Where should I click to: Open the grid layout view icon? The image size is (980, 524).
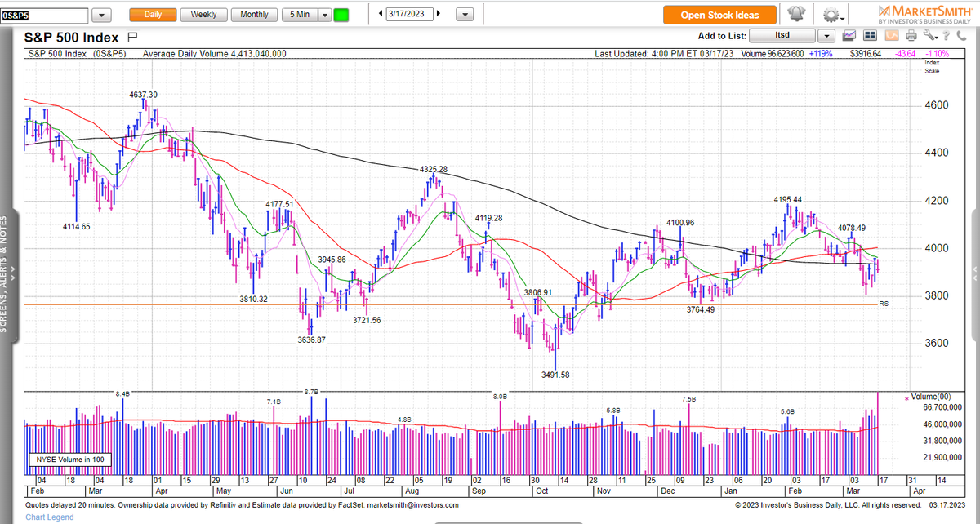(870, 36)
